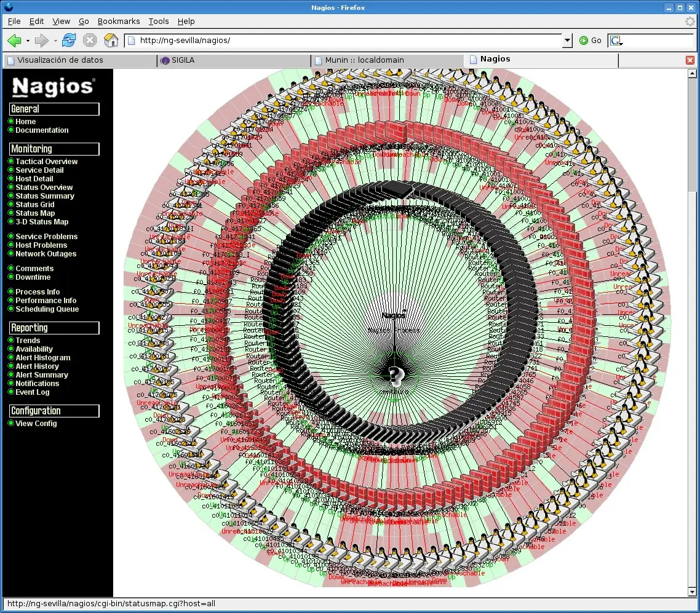Open Scheduling Queue
The height and width of the screenshot is (613, 700).
coord(47,309)
